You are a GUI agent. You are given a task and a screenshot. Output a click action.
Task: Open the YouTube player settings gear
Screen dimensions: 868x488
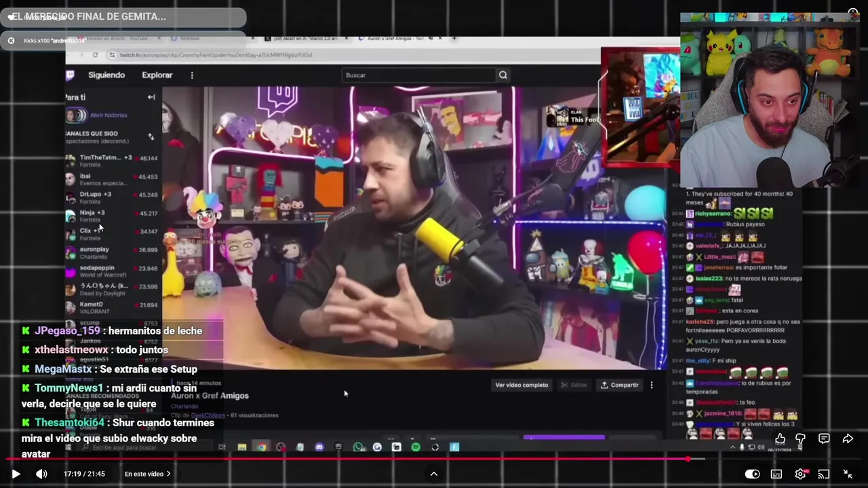800,474
